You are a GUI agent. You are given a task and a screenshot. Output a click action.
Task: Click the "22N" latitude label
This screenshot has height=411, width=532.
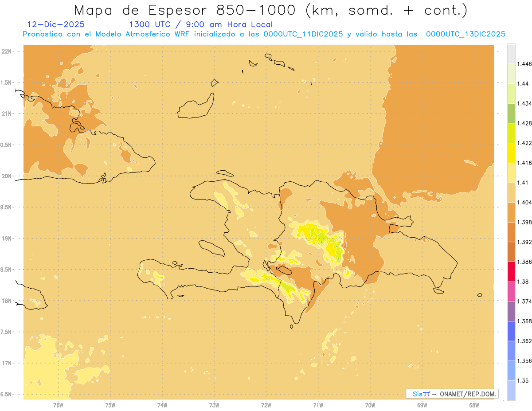[x=7, y=51]
